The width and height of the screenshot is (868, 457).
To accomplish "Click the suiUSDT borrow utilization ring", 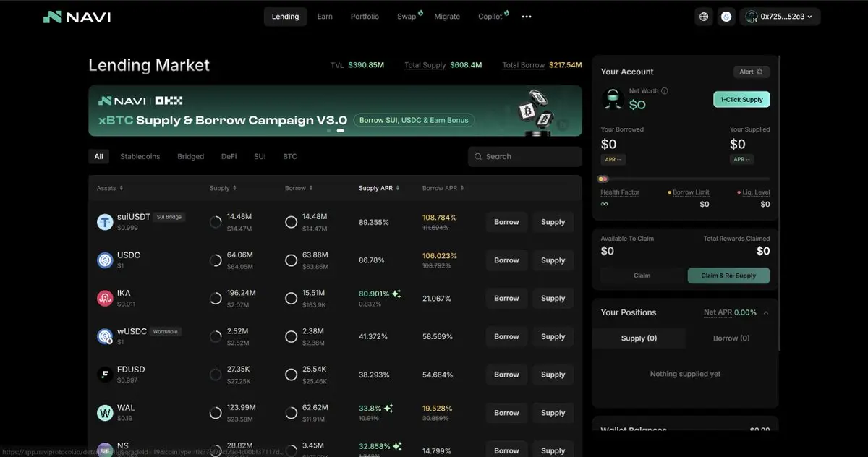I will coord(291,222).
